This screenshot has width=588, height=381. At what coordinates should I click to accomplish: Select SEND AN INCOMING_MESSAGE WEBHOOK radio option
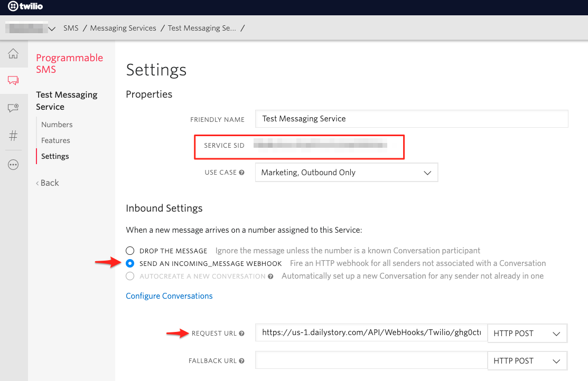click(x=130, y=263)
